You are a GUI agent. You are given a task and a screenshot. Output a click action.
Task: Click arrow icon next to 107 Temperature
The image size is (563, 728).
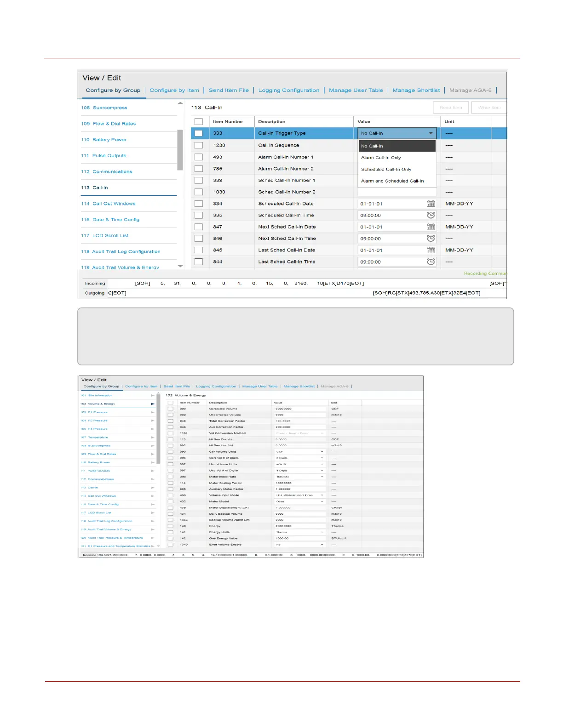tap(153, 438)
